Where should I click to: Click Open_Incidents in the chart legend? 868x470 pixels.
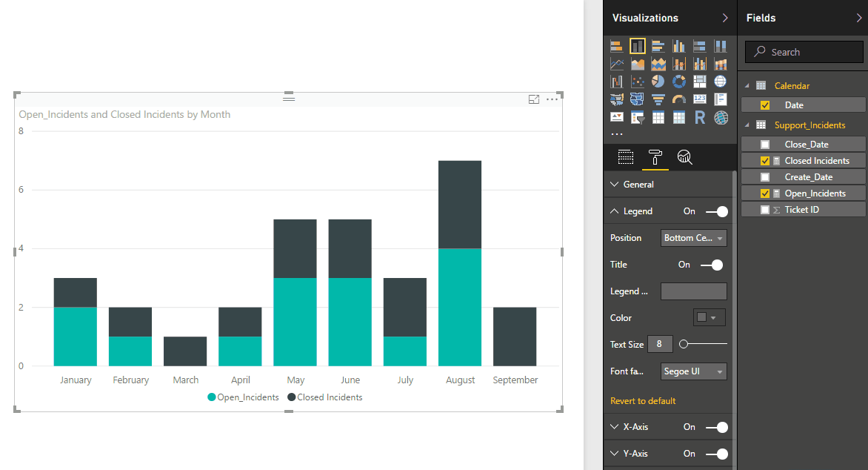coord(243,397)
